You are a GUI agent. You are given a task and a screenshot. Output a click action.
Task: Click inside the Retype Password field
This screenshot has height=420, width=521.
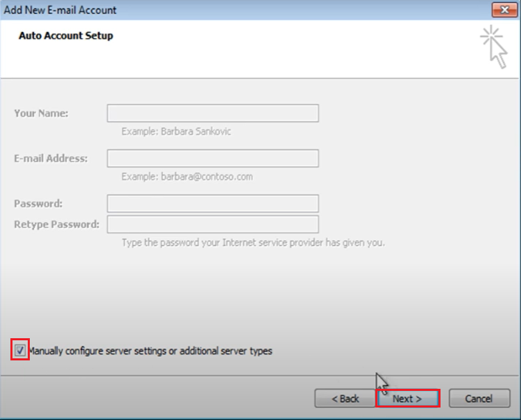[212, 225]
